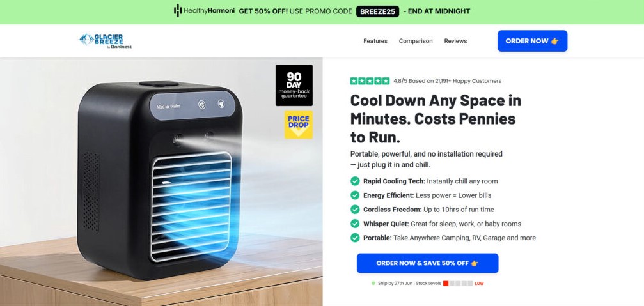Click the mini air cooler product image
The height and width of the screenshot is (306, 644).
pyautogui.click(x=161, y=181)
